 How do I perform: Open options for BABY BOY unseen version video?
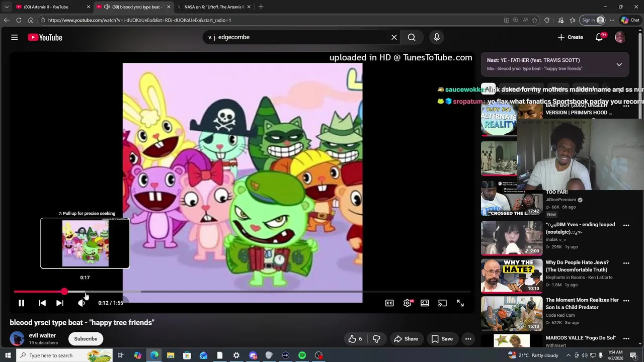tap(626, 106)
